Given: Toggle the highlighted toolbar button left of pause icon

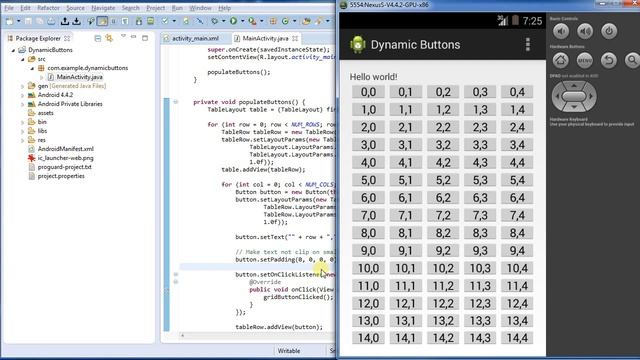Looking at the screenshot, I should [x=102, y=21].
